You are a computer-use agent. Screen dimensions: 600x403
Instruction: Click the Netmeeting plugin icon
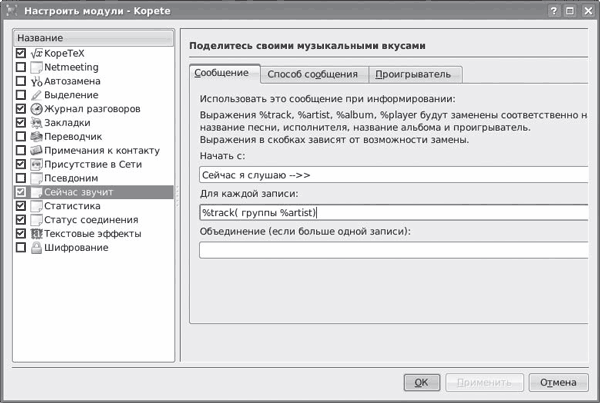pyautogui.click(x=37, y=67)
